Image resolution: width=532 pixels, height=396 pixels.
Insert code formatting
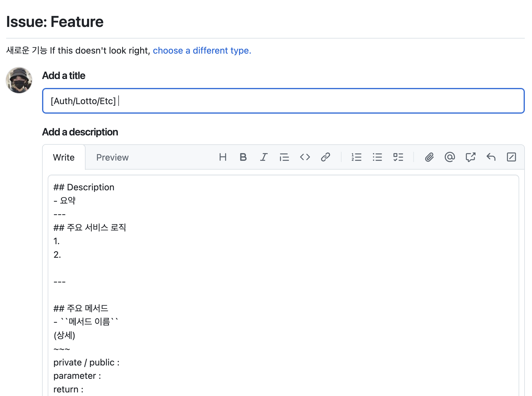coord(305,157)
